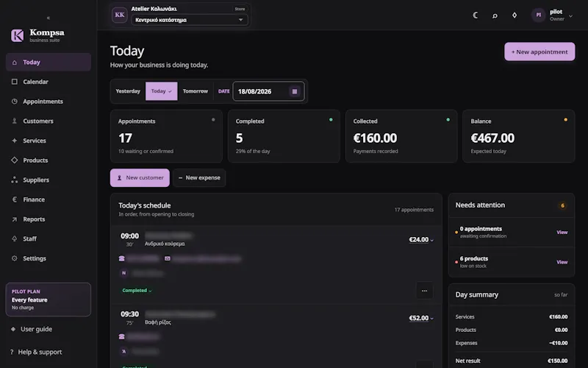Screen dimensions: 588x368
Task: Toggle dark mode with the moon icon
Action: pyautogui.click(x=475, y=15)
